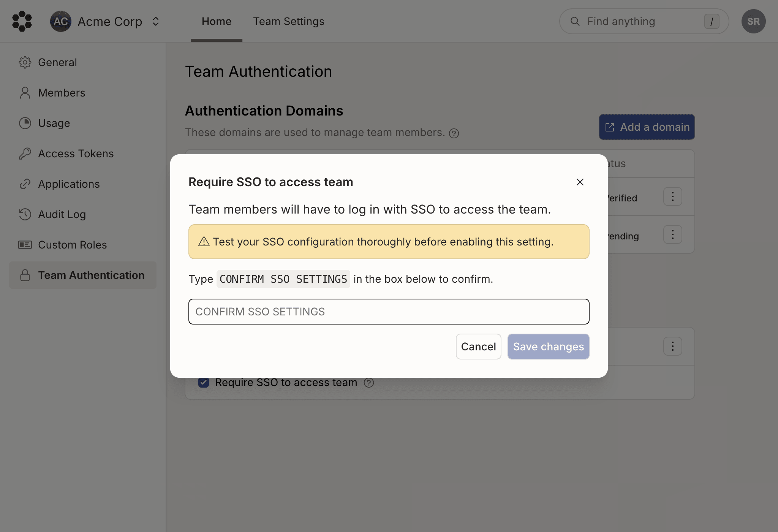Click help icon next to domains description

click(x=454, y=133)
